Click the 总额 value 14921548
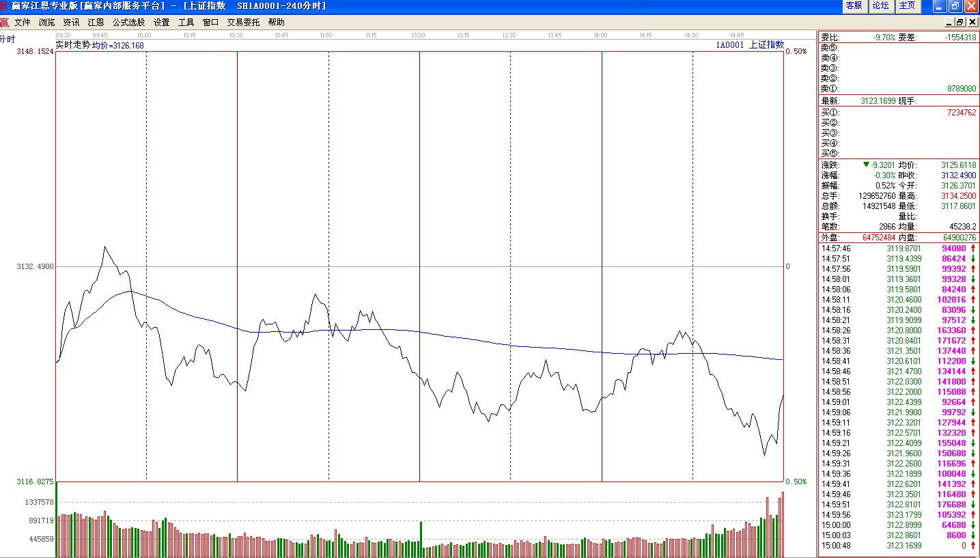The image size is (980, 558). tap(879, 206)
